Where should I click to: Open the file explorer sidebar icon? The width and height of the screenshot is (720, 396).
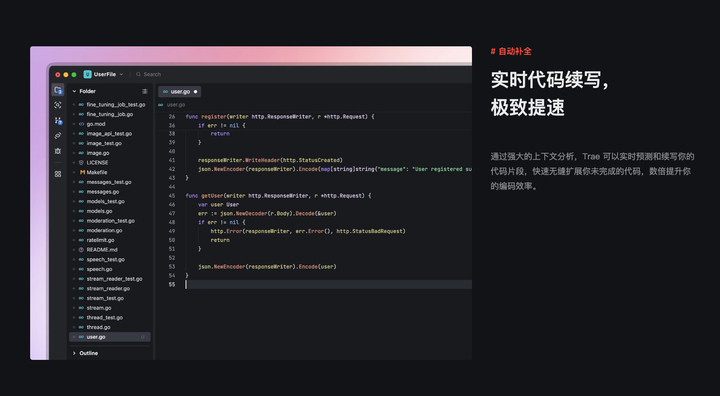tap(58, 90)
